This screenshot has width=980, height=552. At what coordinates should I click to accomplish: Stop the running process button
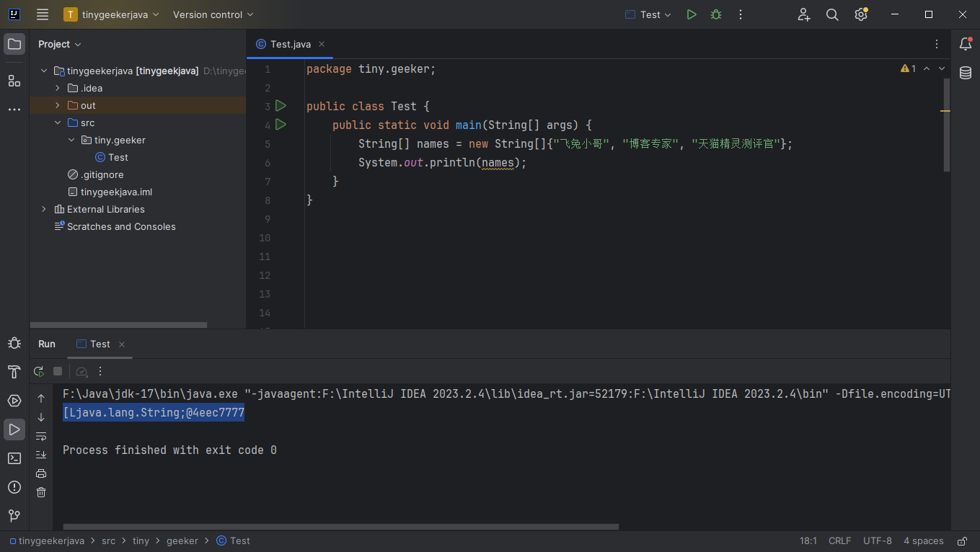(58, 371)
